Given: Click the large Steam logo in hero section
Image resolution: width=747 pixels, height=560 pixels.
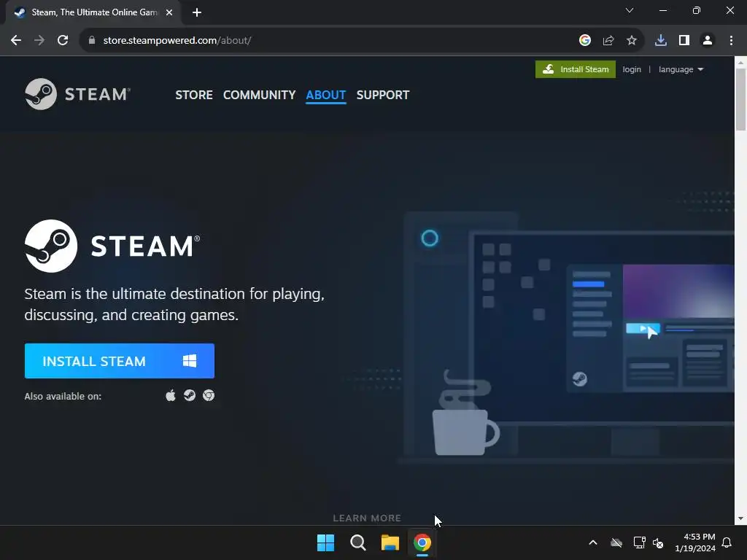Looking at the screenshot, I should (x=112, y=246).
